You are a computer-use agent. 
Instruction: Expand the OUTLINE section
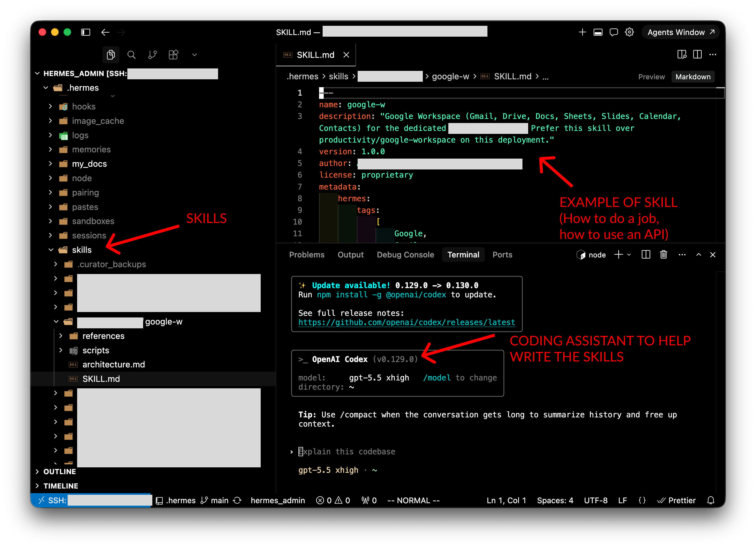tap(59, 471)
